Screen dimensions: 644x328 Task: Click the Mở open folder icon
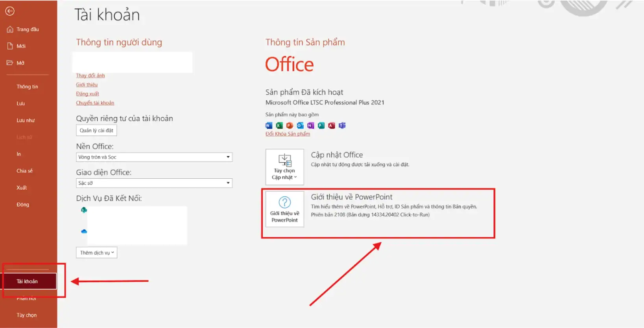click(10, 63)
